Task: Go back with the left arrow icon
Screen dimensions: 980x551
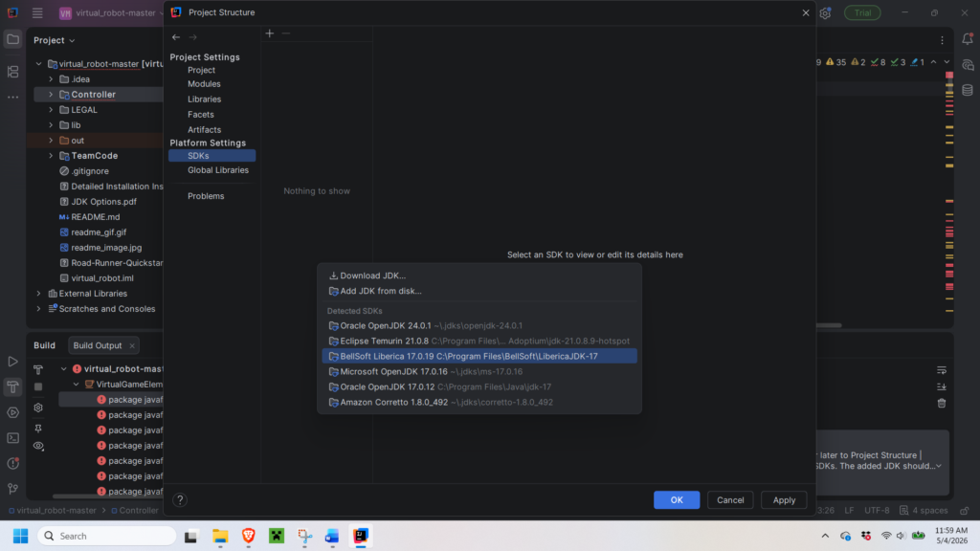Action: 176,37
